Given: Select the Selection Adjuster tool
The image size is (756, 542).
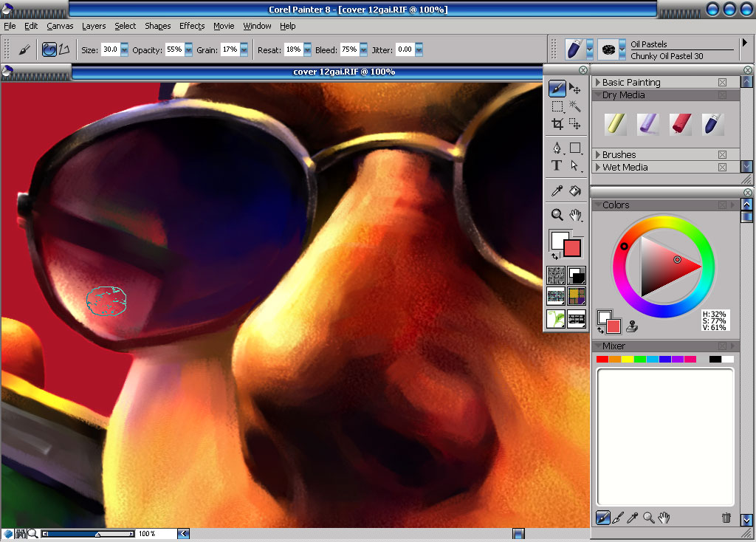Looking at the screenshot, I should pos(574,124).
